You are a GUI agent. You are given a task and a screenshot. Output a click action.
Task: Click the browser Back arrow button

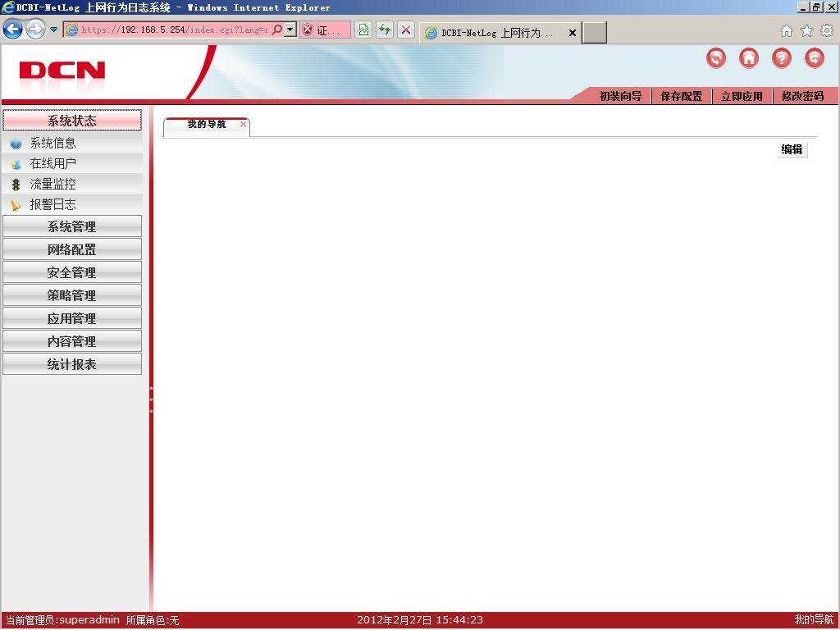point(13,29)
